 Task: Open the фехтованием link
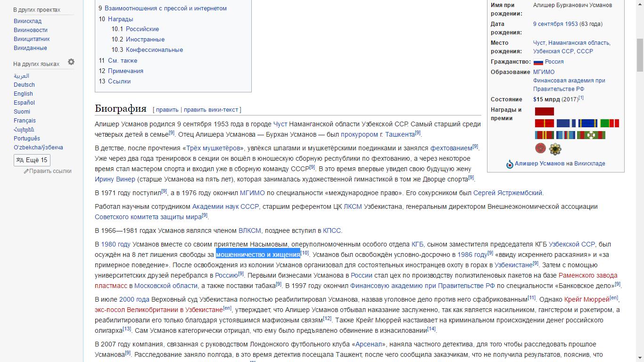tap(451, 148)
